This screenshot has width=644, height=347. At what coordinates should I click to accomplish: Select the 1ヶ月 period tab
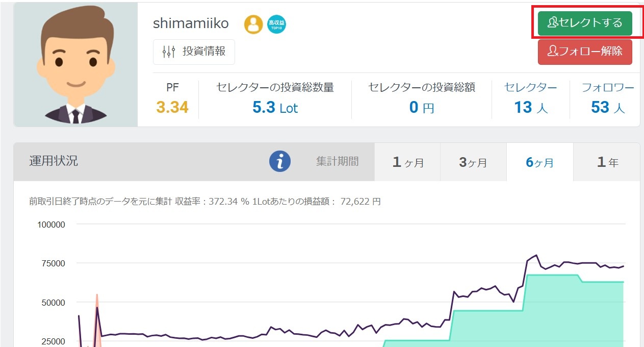(x=407, y=162)
